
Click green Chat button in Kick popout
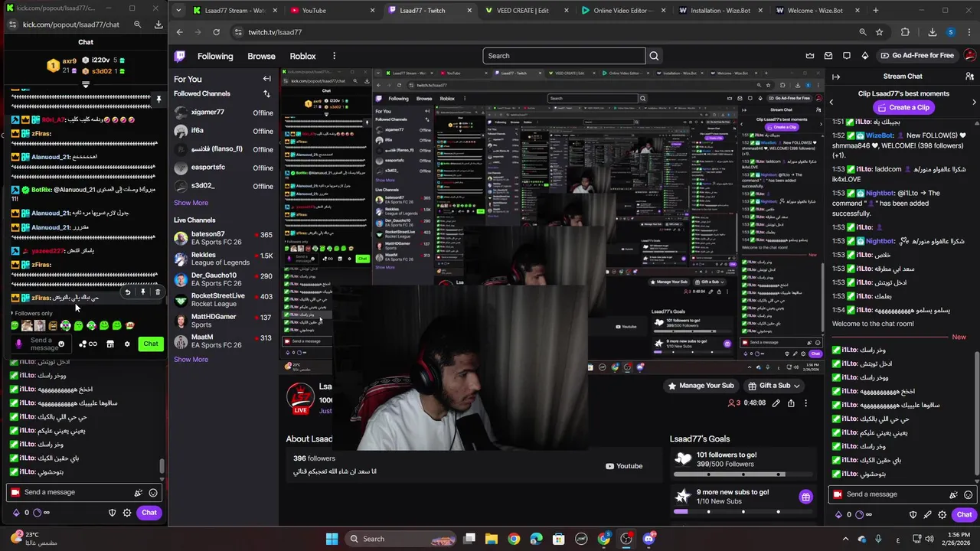(x=151, y=344)
